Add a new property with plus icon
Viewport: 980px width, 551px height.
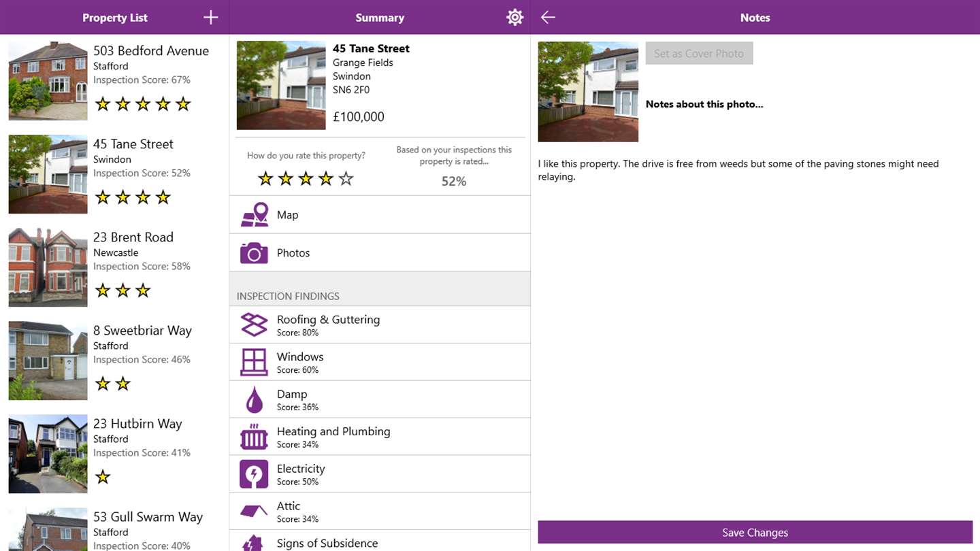point(211,18)
